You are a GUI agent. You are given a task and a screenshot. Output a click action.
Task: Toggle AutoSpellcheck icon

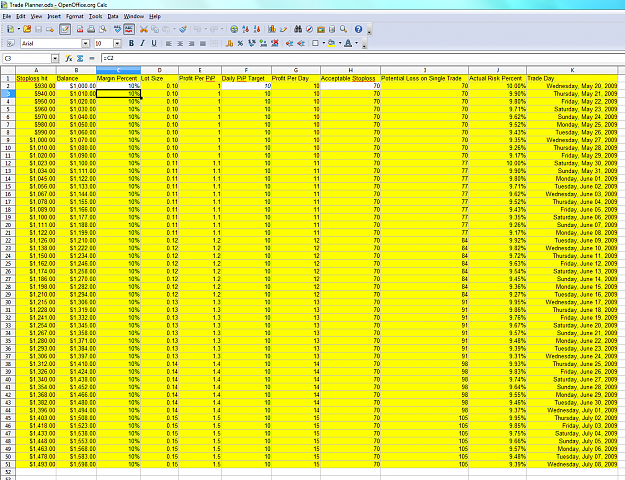[x=129, y=29]
